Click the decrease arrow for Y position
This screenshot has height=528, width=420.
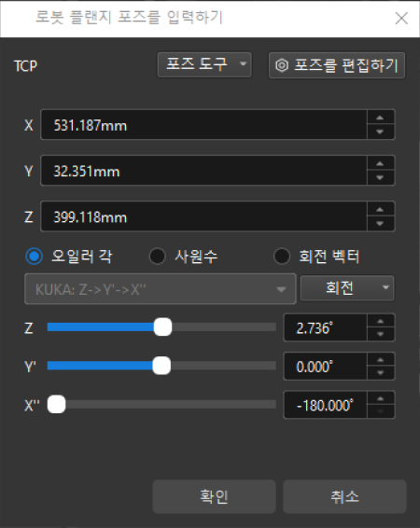click(380, 177)
